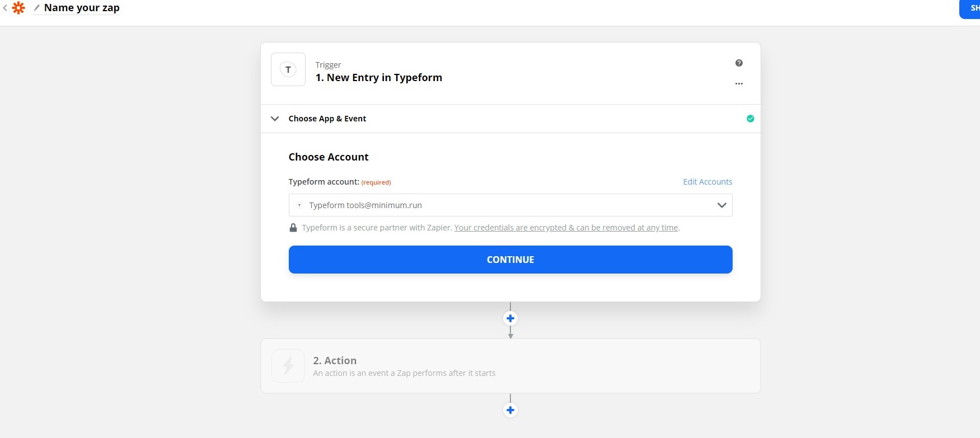The width and height of the screenshot is (980, 438).
Task: Add a step after the Action
Action: click(510, 410)
